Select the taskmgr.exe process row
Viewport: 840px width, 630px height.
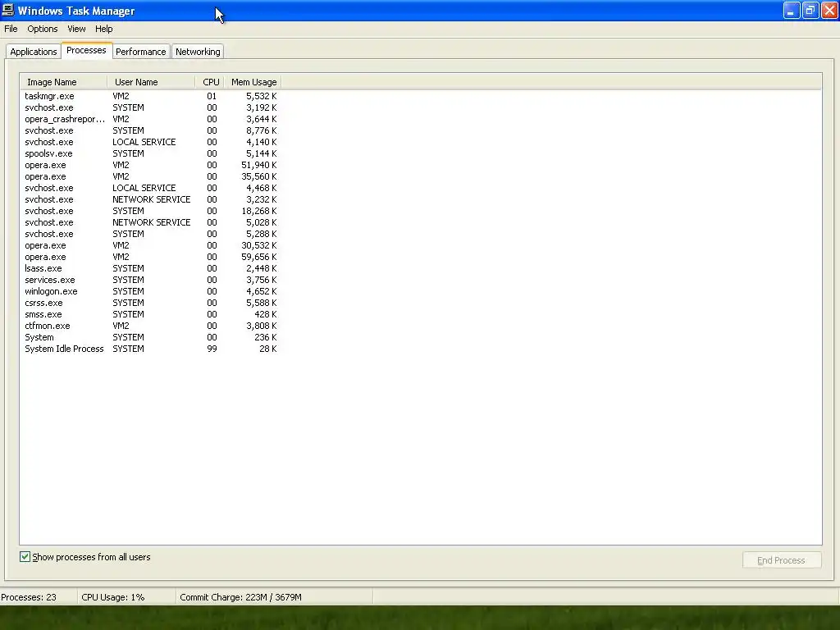coord(151,97)
